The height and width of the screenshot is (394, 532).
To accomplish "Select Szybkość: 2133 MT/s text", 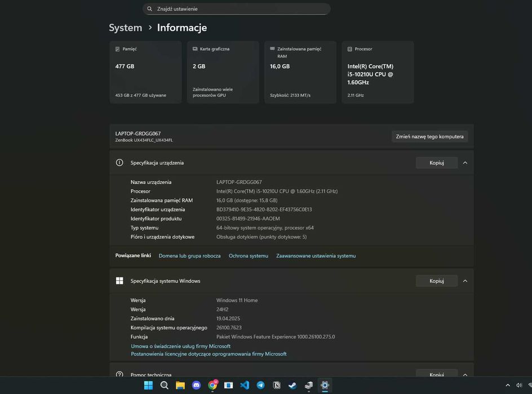I will coord(290,95).
